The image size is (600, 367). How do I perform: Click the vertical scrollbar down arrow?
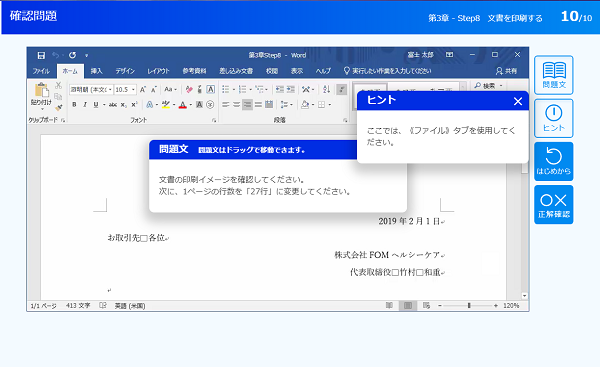tap(524, 296)
